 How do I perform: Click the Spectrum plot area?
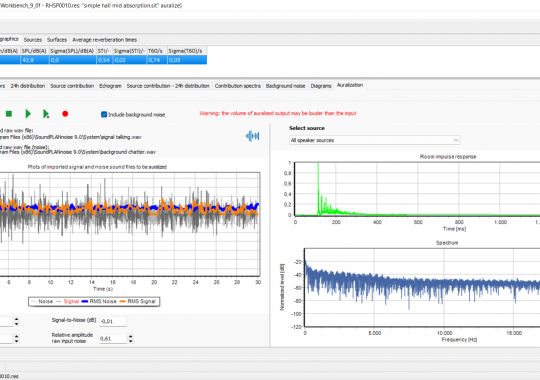pos(422,287)
